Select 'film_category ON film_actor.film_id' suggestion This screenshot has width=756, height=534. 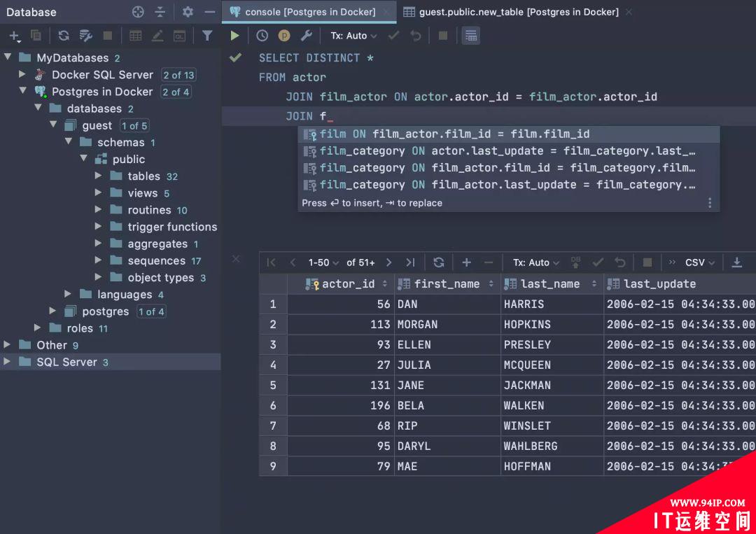(509, 168)
